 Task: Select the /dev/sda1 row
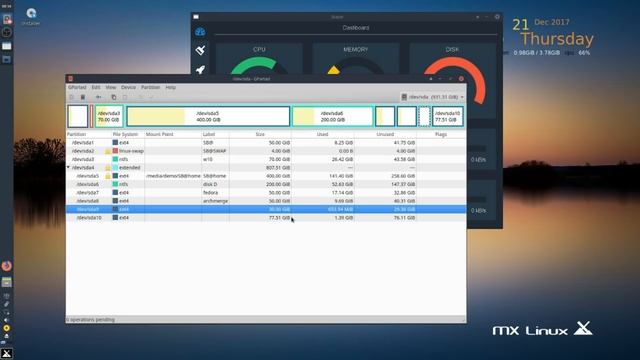[266, 143]
